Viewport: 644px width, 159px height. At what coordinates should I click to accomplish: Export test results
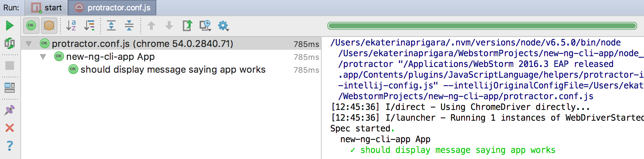click(187, 25)
